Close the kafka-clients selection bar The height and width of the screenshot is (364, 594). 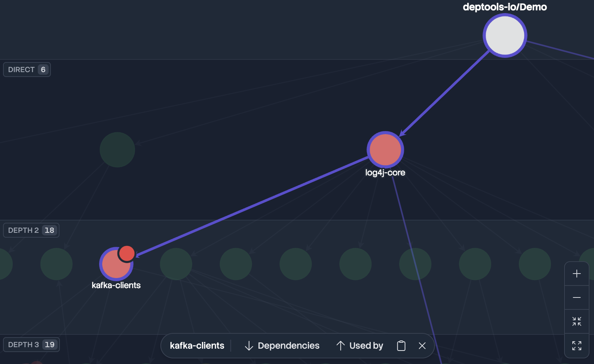[422, 346]
